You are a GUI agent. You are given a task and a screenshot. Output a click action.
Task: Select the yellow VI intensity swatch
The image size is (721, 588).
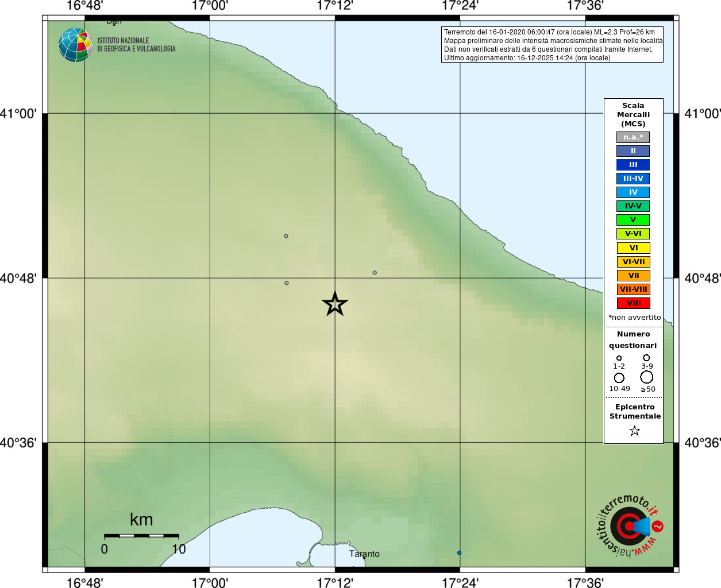tap(634, 248)
